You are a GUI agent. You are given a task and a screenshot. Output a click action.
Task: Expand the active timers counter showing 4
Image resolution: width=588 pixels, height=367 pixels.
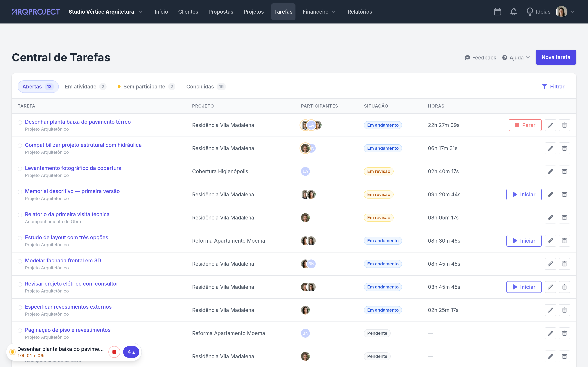pyautogui.click(x=131, y=352)
